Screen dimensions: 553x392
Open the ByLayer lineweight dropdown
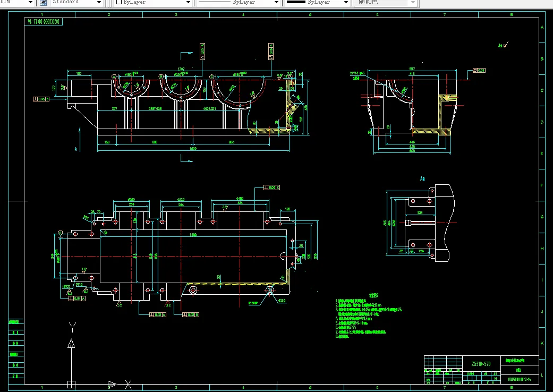(x=346, y=3)
